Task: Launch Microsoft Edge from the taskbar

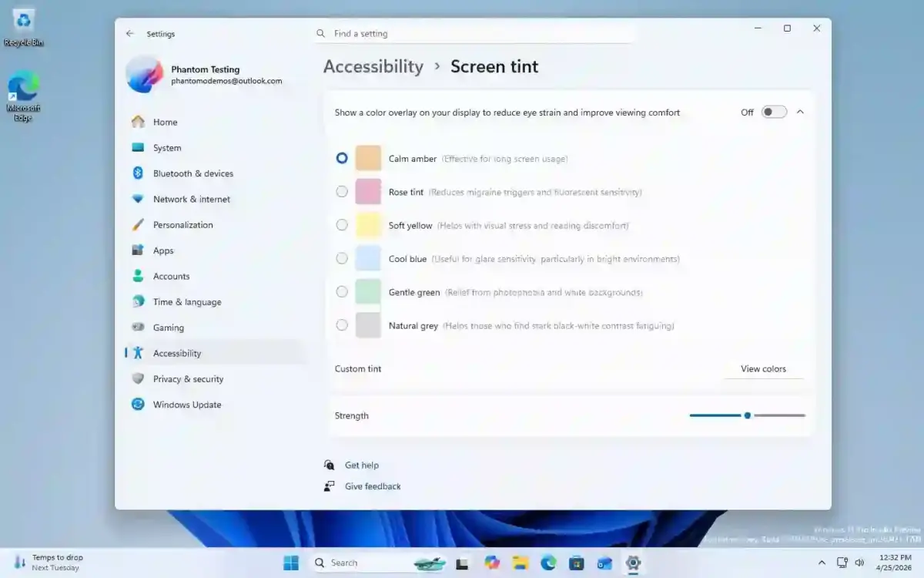Action: pyautogui.click(x=547, y=563)
